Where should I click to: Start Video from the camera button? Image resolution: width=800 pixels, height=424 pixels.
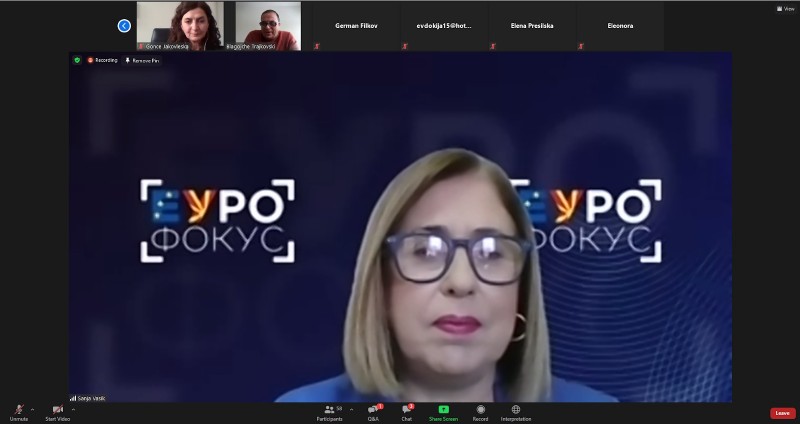[57, 411]
